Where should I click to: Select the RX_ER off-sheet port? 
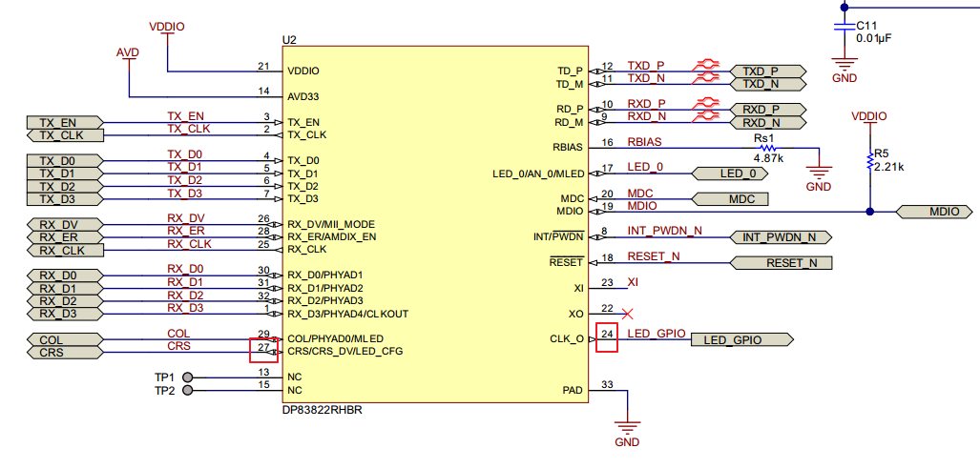[64, 237]
